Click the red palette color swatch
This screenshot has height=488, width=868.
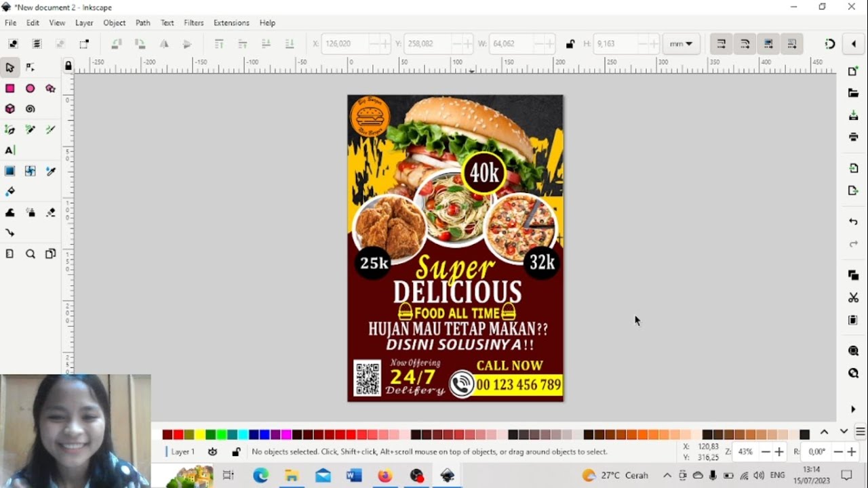coord(178,434)
